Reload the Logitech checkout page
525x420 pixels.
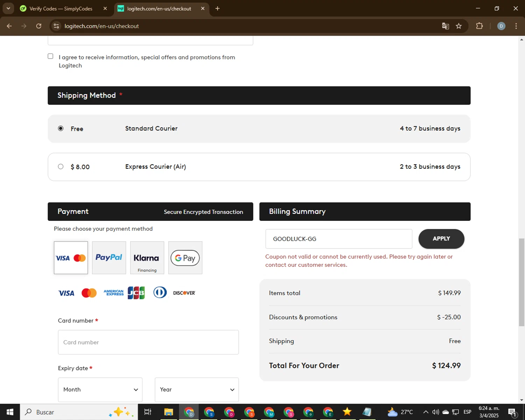pos(39,26)
